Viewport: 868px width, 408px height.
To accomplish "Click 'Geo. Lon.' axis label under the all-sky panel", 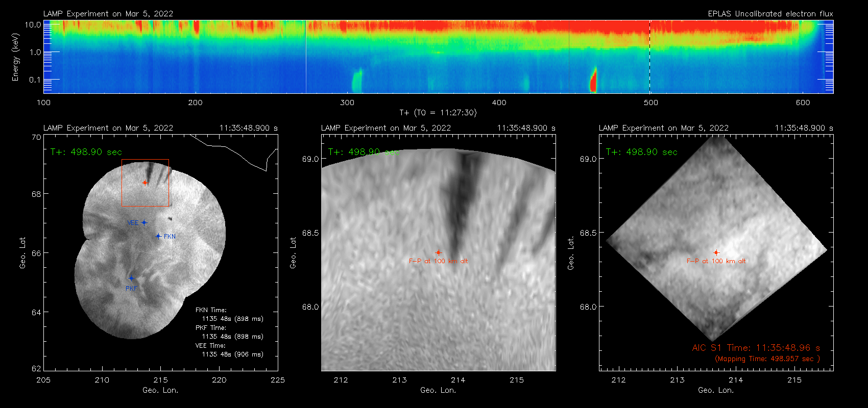I will click(x=160, y=390).
